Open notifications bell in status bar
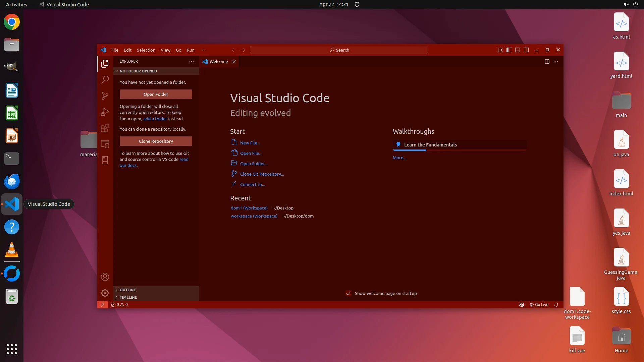Screen dimensions: 644x362 point(556,305)
